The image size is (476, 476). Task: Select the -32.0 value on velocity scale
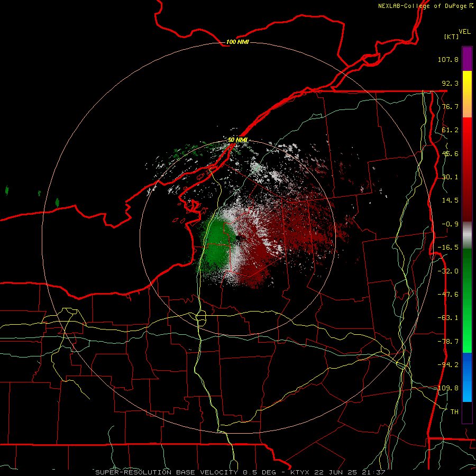[448, 271]
